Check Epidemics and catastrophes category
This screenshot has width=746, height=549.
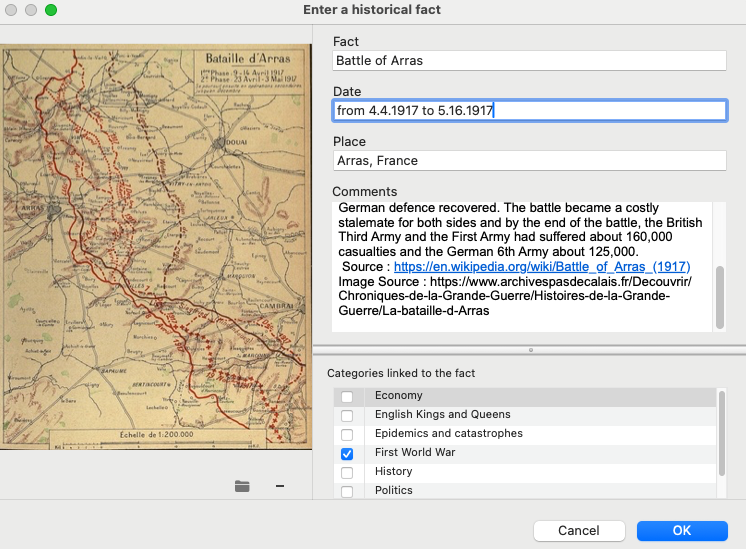point(347,434)
